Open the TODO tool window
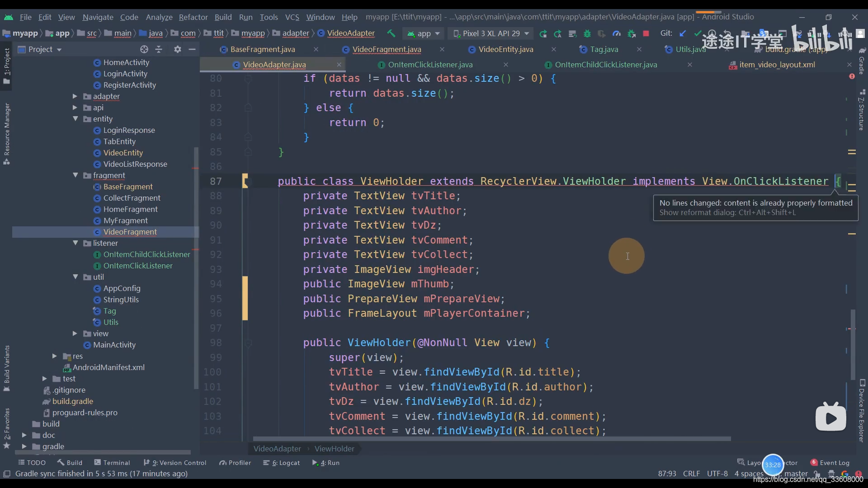Image resolution: width=868 pixels, height=488 pixels. pos(32,463)
